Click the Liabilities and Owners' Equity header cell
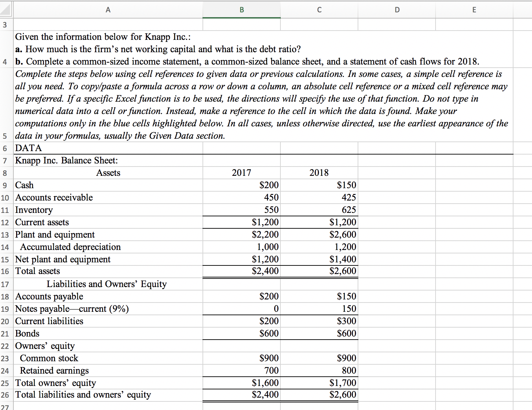This screenshot has width=532, height=410. 108,284
